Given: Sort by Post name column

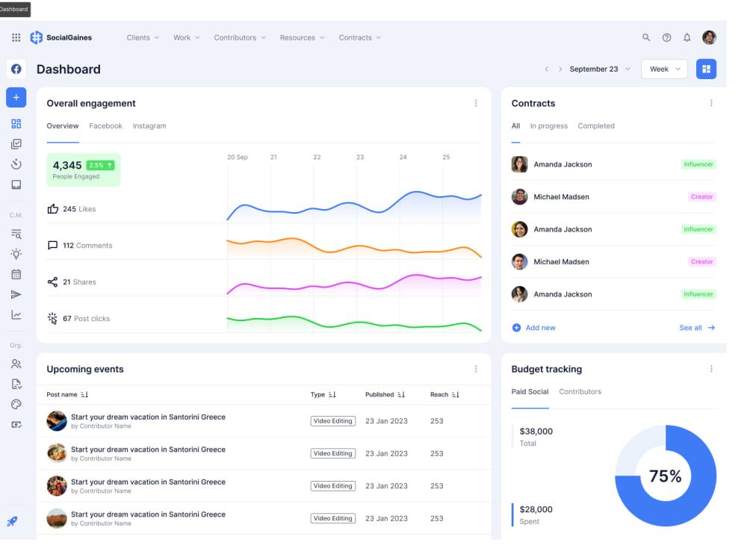Looking at the screenshot, I should [67, 395].
